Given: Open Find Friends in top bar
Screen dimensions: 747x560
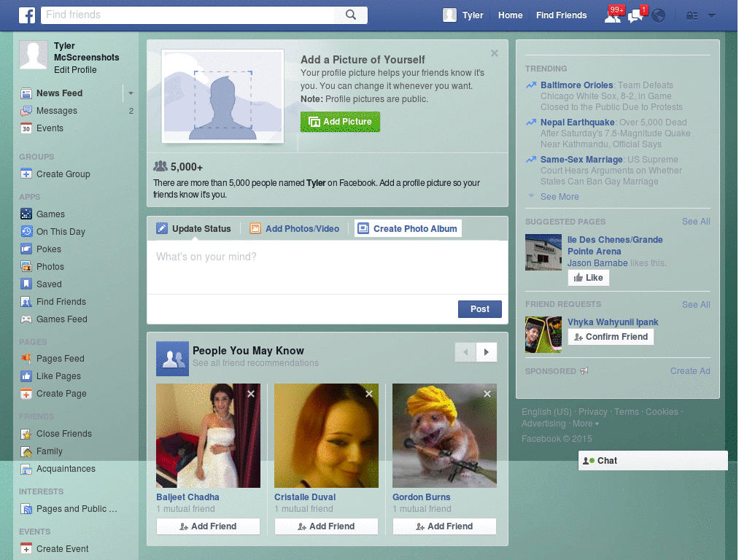Looking at the screenshot, I should [561, 15].
